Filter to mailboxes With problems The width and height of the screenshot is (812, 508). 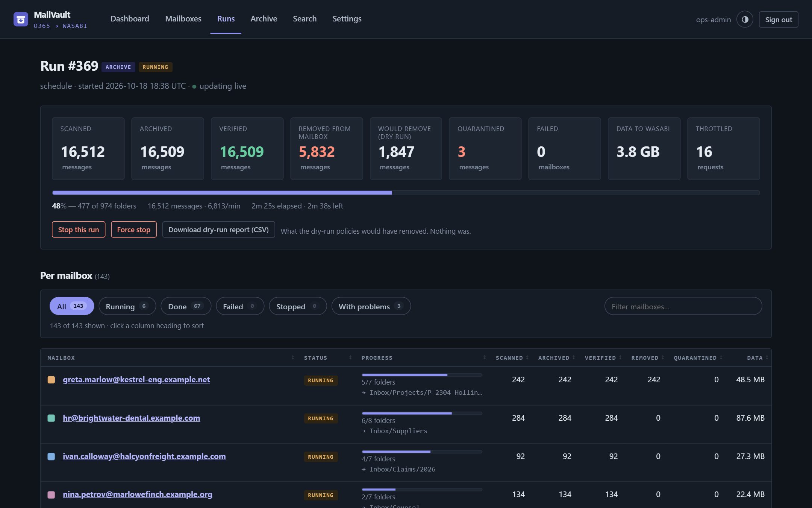coord(371,306)
